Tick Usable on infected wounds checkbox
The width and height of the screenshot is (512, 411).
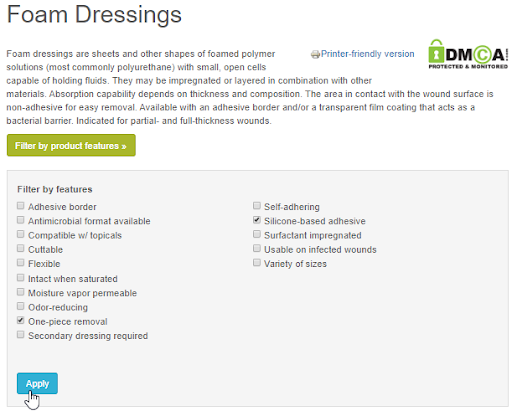point(257,249)
